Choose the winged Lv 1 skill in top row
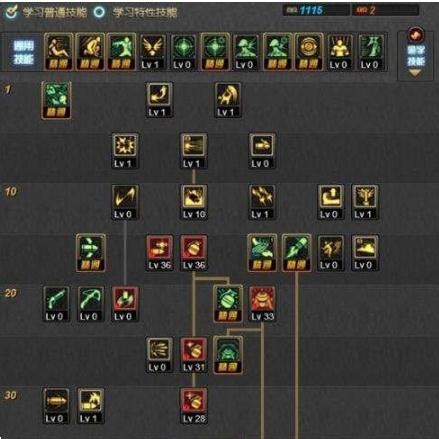Image resolution: width=439 pixels, height=439 pixels. pyautogui.click(x=152, y=52)
